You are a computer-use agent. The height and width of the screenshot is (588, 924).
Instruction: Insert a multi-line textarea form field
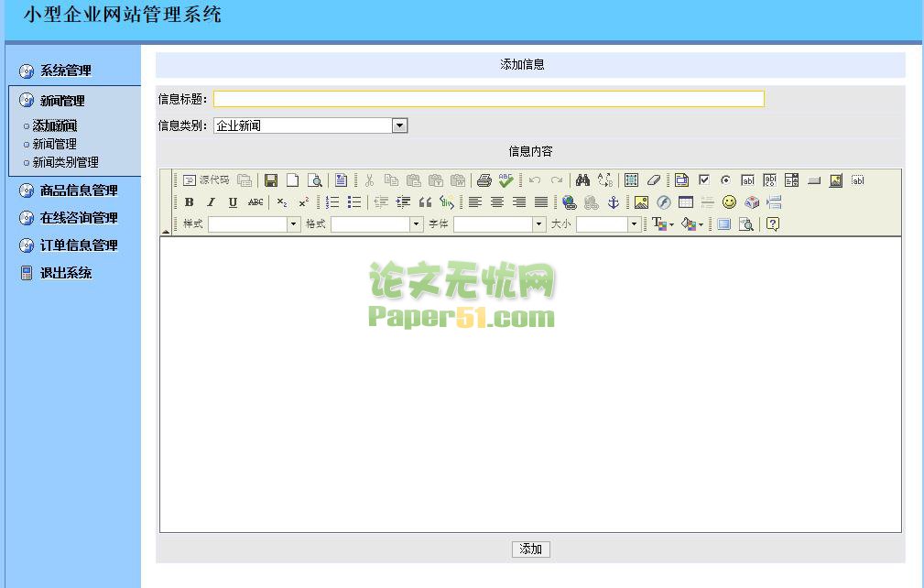pos(769,180)
